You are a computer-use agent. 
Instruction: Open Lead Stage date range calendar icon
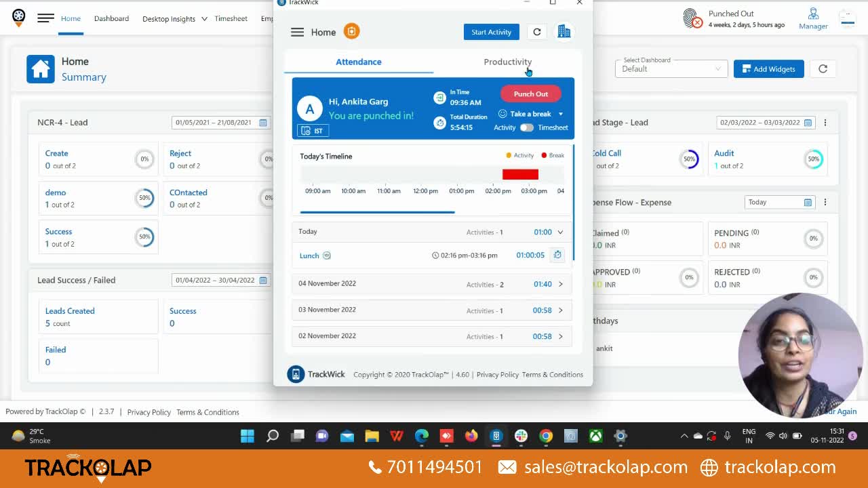pyautogui.click(x=808, y=123)
